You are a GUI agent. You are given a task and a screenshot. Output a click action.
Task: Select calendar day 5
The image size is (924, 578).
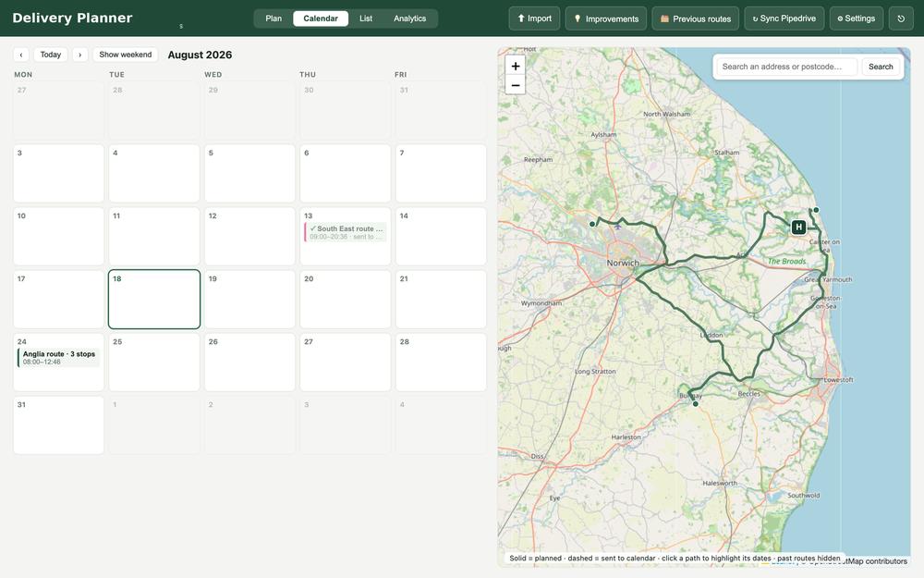pos(249,174)
